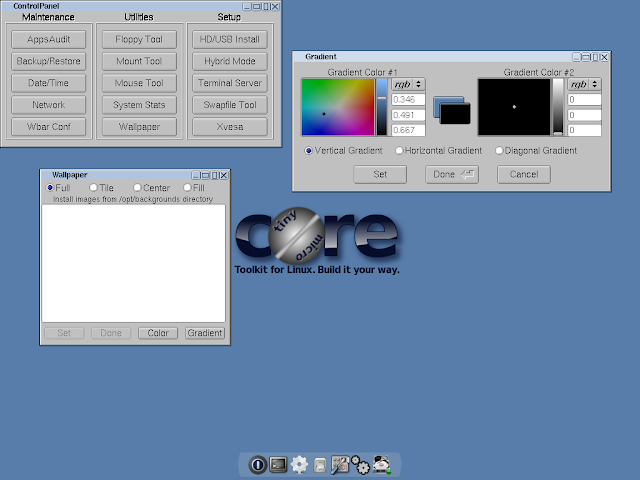Launch the Mount Tool
This screenshot has width=640, height=480.
pyautogui.click(x=139, y=61)
